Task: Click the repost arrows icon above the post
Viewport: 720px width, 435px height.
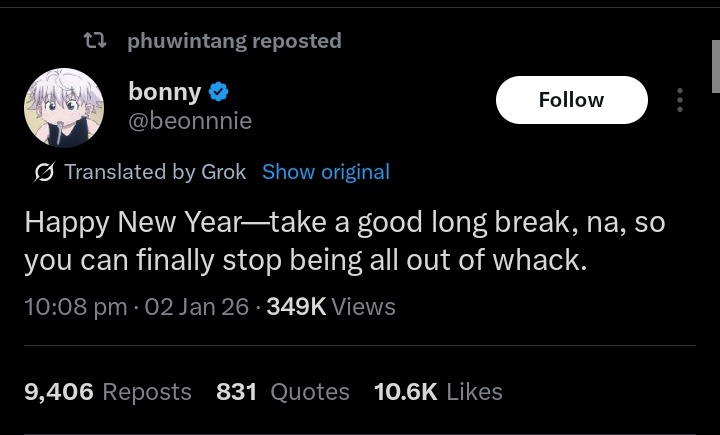Action: (x=94, y=41)
